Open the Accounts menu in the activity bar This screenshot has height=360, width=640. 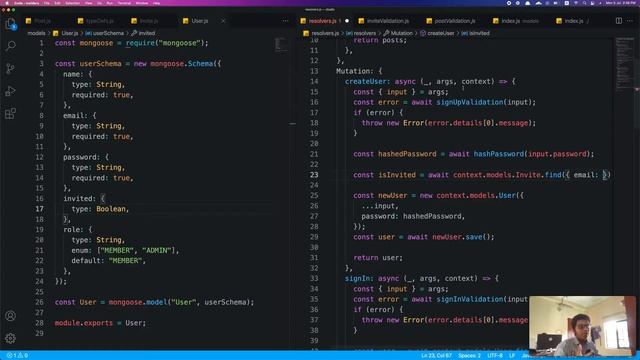pyautogui.click(x=11, y=316)
